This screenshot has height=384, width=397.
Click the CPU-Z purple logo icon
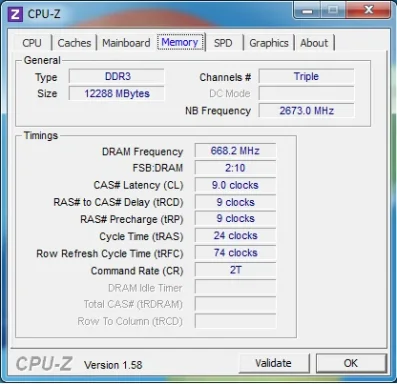pyautogui.click(x=15, y=14)
